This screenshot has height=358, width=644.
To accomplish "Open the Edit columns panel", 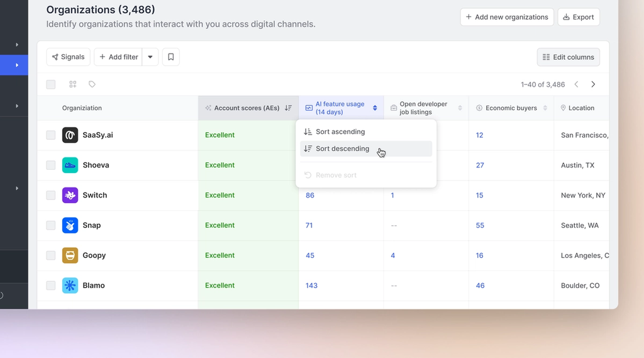I will coord(569,57).
